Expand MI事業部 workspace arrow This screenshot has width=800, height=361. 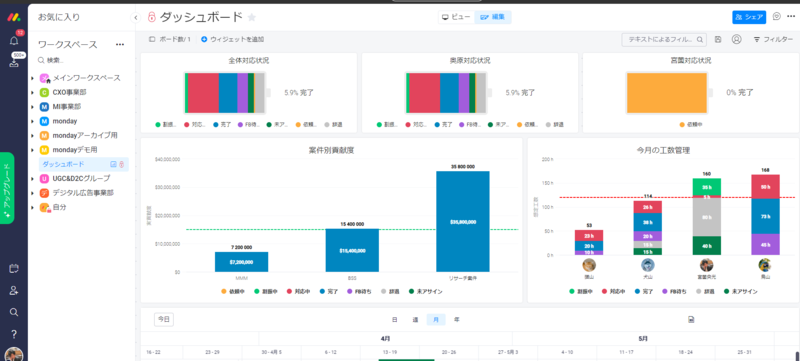pos(33,107)
